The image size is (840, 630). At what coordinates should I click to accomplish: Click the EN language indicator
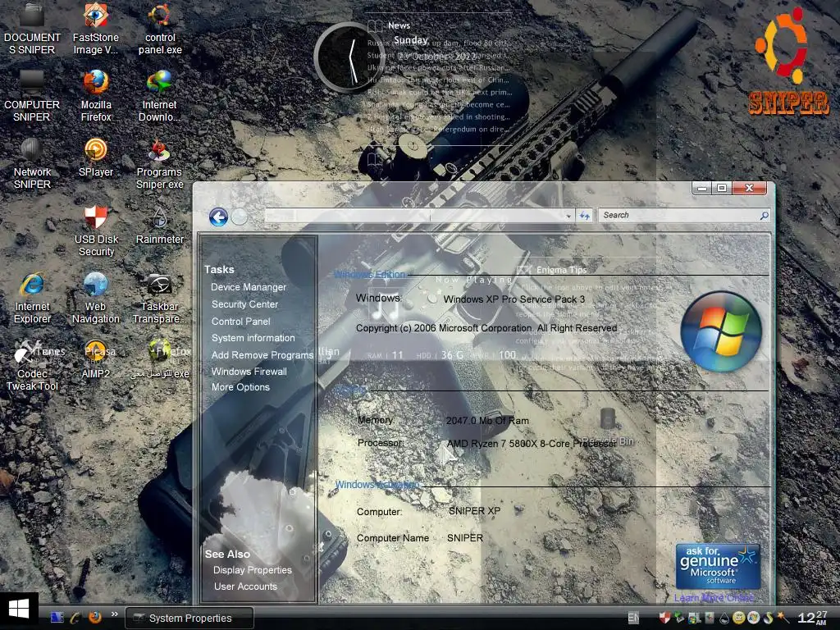(x=633, y=618)
